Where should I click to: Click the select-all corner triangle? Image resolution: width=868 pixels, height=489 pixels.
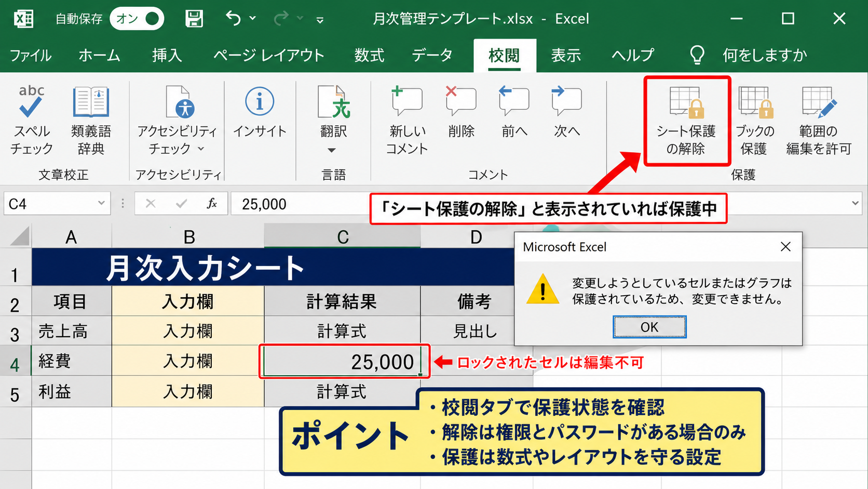point(20,236)
